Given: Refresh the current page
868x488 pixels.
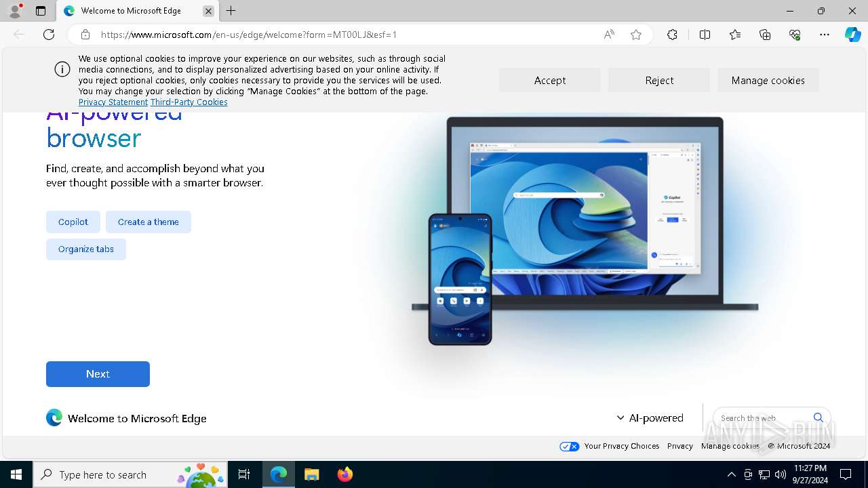Looking at the screenshot, I should (x=49, y=35).
